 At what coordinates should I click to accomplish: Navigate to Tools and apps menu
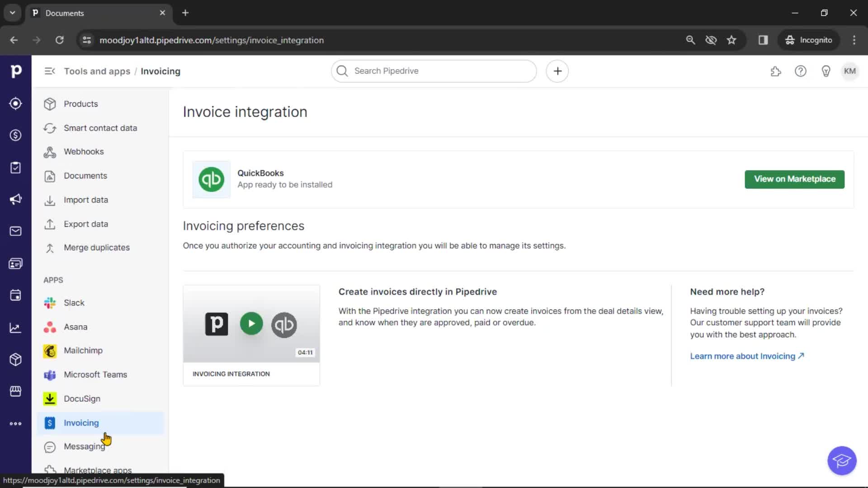[x=97, y=71]
